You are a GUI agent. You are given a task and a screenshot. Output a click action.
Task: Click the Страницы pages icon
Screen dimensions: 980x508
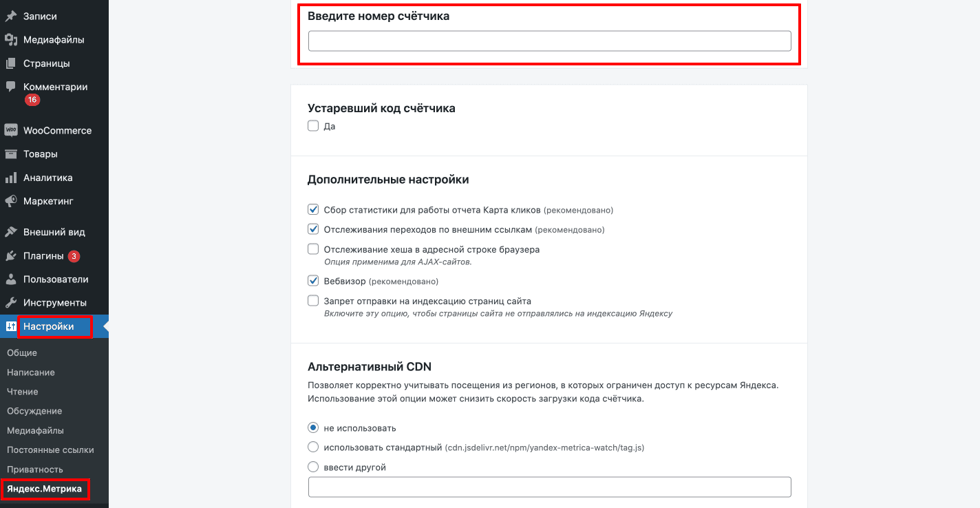coord(11,63)
